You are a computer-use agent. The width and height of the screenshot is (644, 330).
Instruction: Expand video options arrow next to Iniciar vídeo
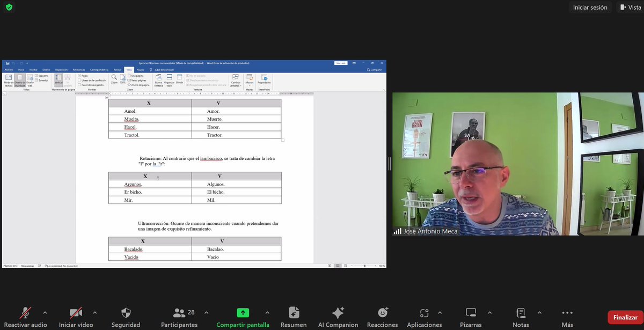tap(95, 312)
